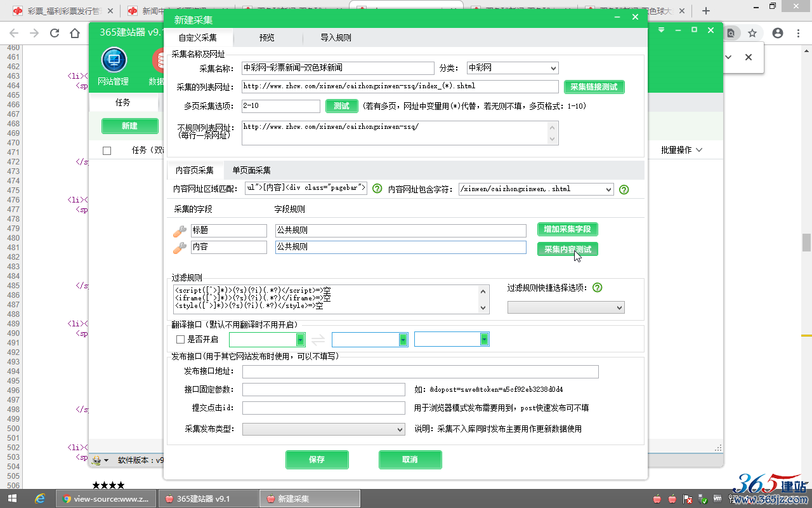Switch to view-source taskbar item
Viewport: 812px width, 508px height.
106,498
